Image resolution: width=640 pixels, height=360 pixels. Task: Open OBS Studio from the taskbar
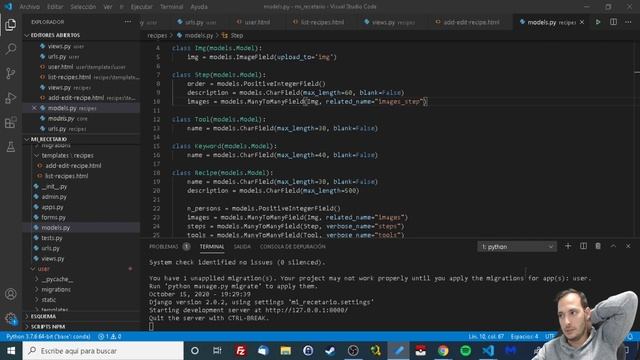point(353,351)
